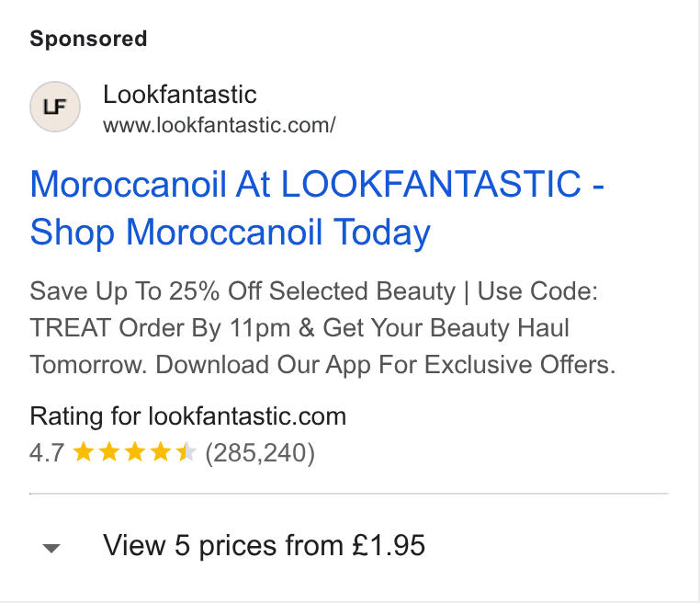This screenshot has height=603, width=700.
Task: Click the www.lookfantastic.com/ URL text
Action: (x=220, y=125)
